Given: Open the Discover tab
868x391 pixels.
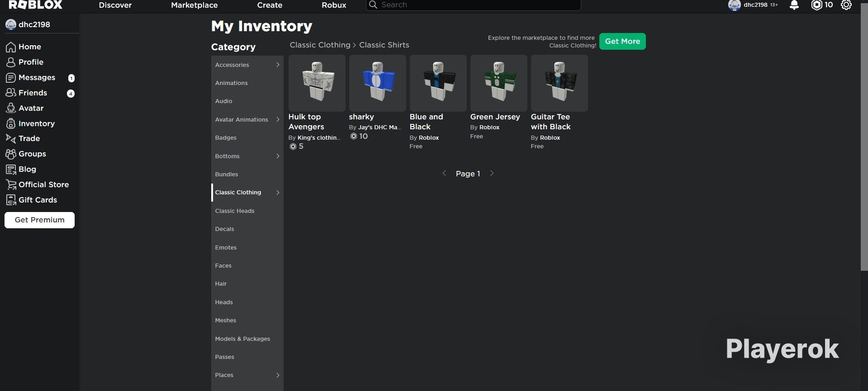Looking at the screenshot, I should click(x=115, y=5).
